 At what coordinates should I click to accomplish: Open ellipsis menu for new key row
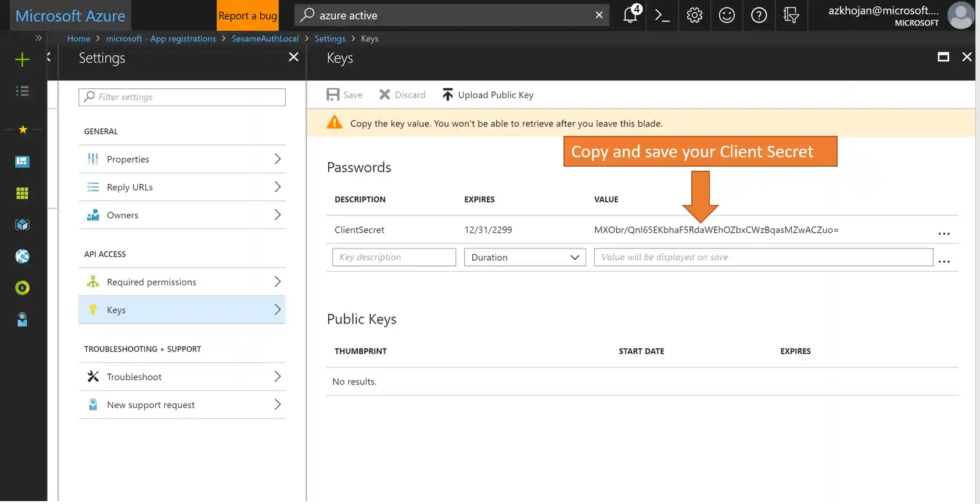(x=944, y=261)
